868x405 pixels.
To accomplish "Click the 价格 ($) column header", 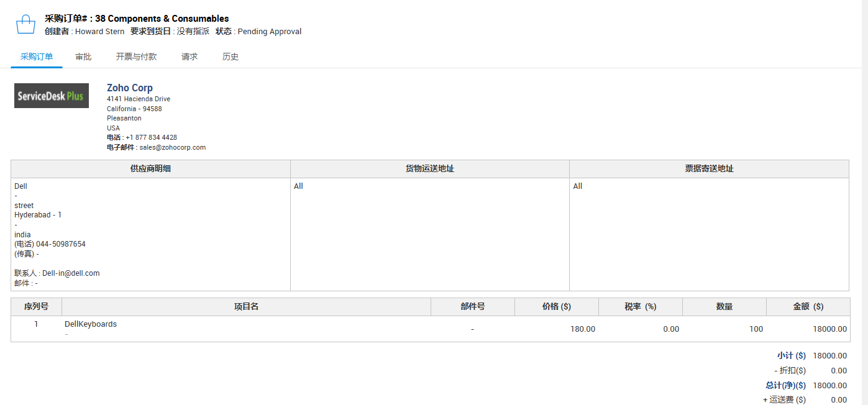I will [x=556, y=307].
